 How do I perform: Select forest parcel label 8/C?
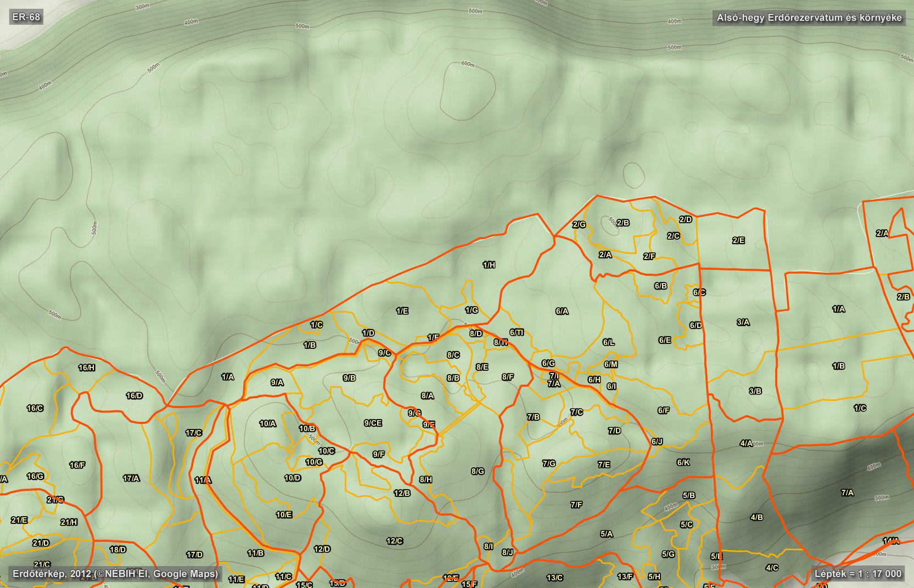(453, 355)
